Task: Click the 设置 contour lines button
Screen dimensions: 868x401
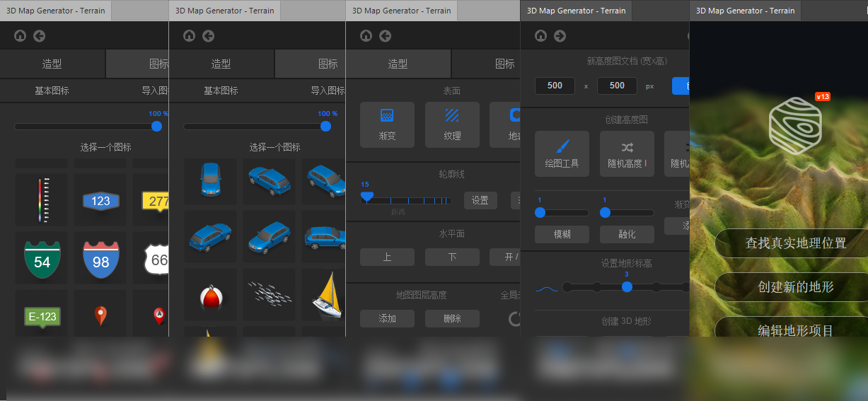Action: (480, 200)
